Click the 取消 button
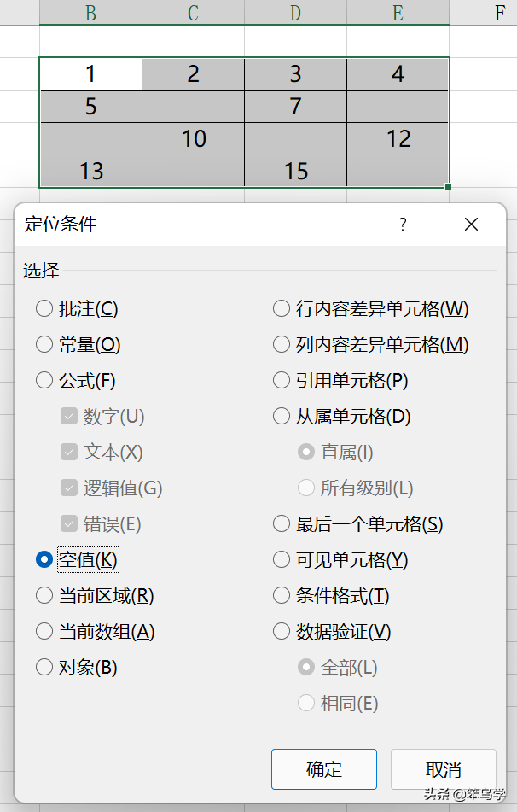The image size is (517, 812). (x=444, y=769)
